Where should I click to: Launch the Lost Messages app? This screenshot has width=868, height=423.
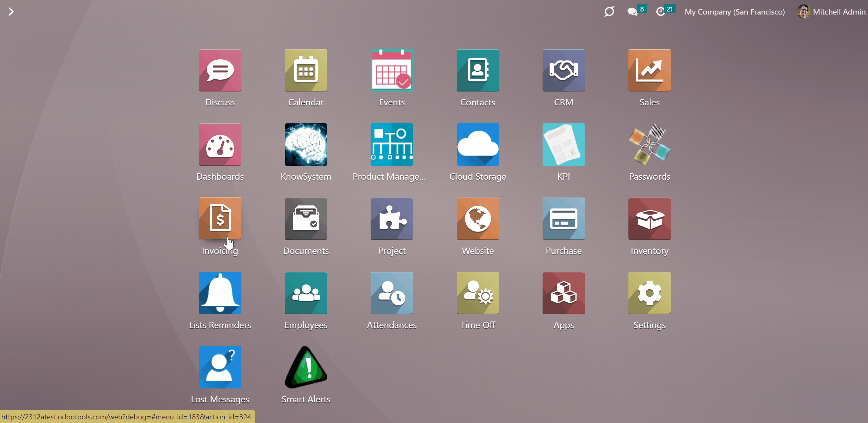[x=220, y=367]
